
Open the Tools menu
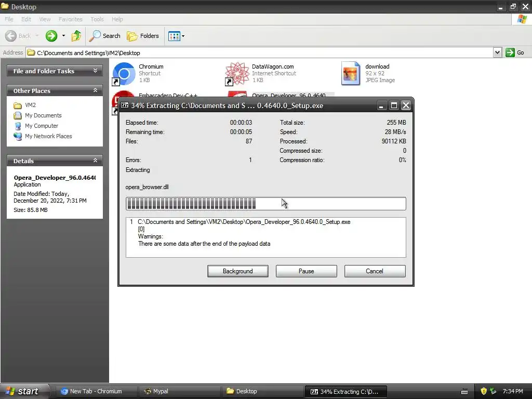tap(97, 19)
